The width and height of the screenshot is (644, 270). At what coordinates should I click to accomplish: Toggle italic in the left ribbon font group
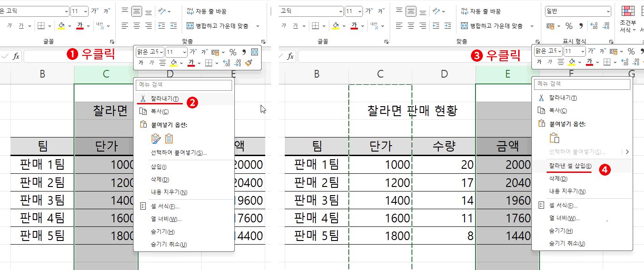point(9,26)
